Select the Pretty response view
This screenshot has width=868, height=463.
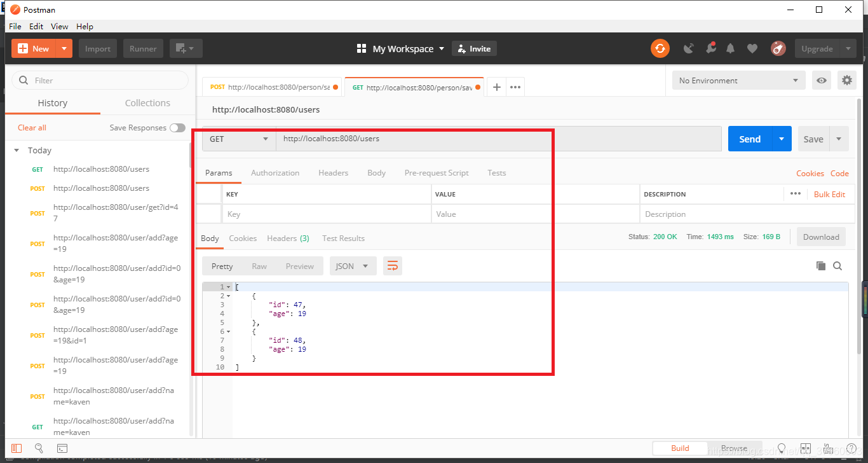222,266
